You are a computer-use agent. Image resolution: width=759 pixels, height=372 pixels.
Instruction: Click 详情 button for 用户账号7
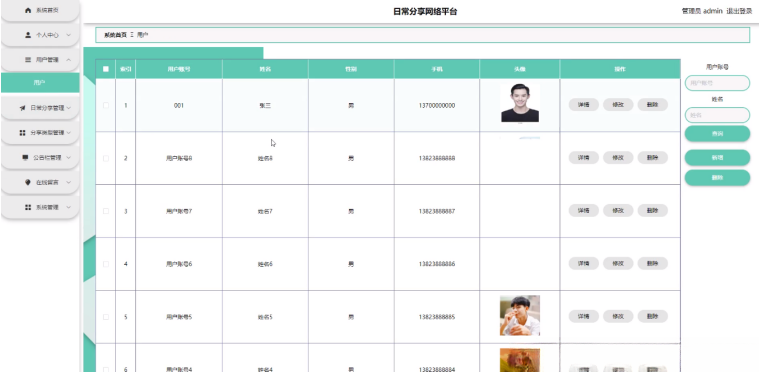(x=583, y=210)
